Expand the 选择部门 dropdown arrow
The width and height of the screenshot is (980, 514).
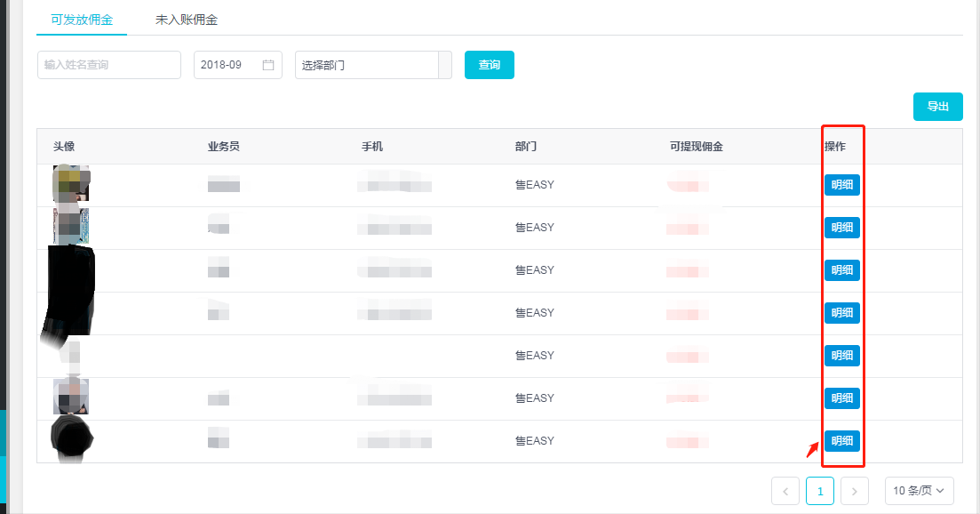click(x=445, y=65)
